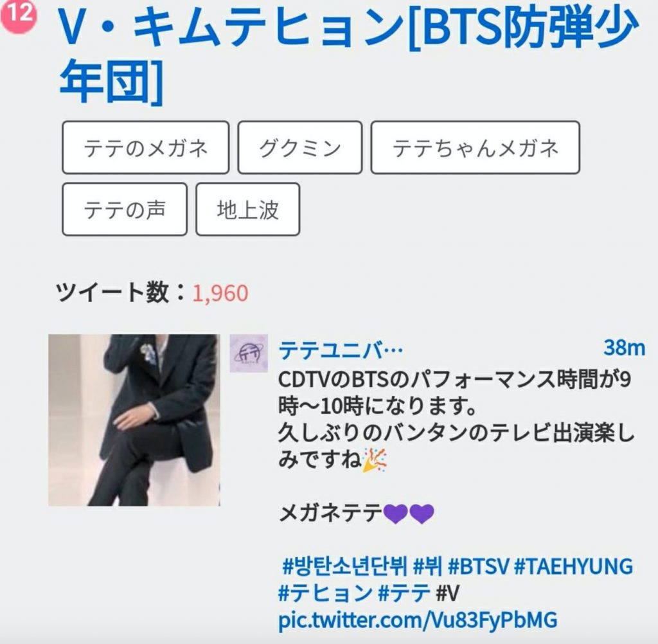Image resolution: width=658 pixels, height=644 pixels.
Task: Open hashtag #TAEHYUNG
Action: click(573, 566)
